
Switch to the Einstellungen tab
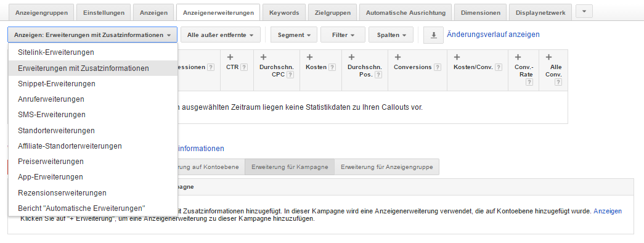click(104, 12)
